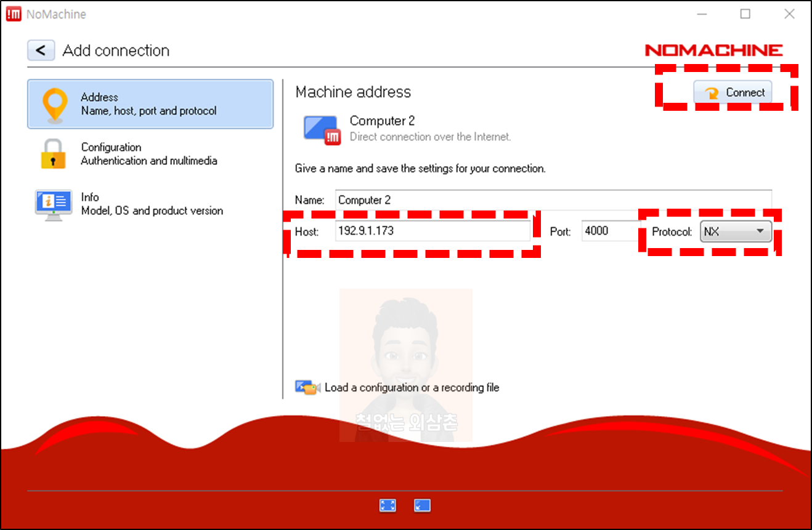Click the 'Computer 2' title next to machine icon
Screen dimensions: 812x530
click(382, 121)
